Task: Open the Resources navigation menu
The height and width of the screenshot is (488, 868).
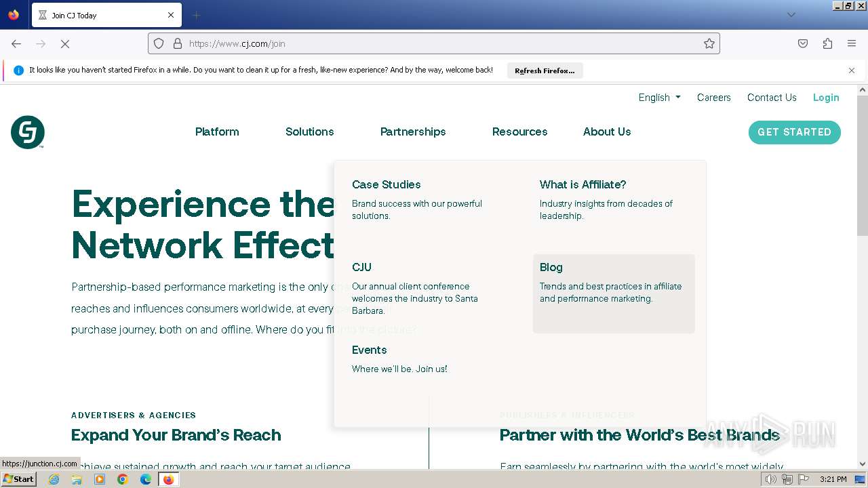Action: coord(519,131)
